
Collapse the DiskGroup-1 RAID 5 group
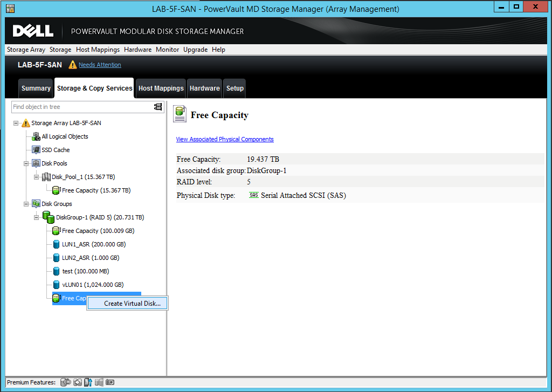(x=36, y=217)
